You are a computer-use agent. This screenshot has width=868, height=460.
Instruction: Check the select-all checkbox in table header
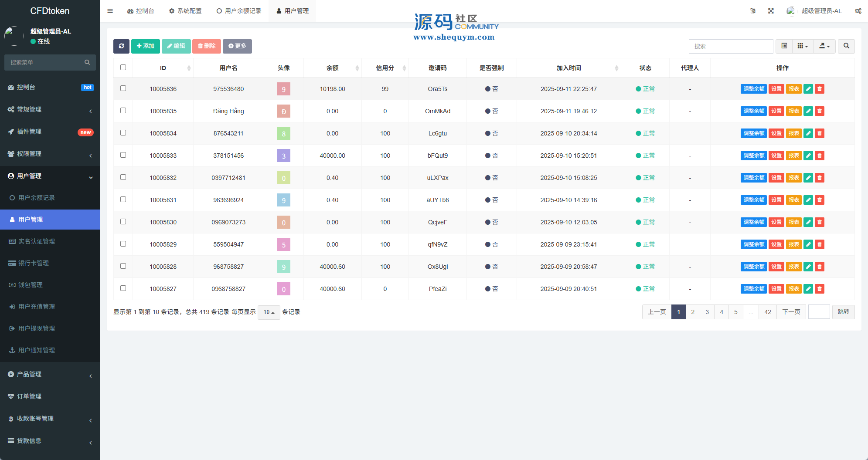[x=123, y=68]
